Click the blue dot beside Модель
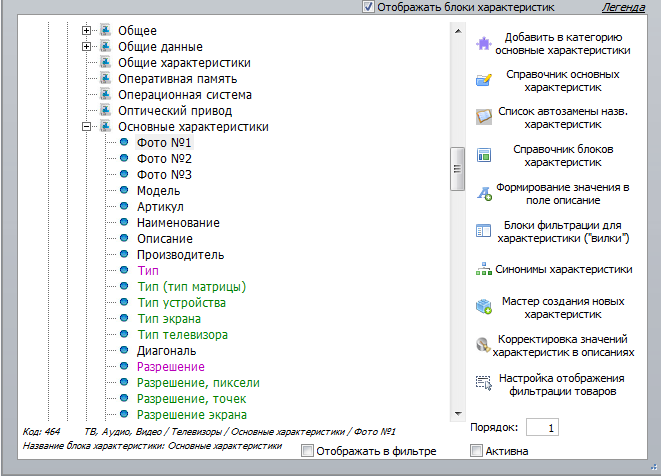The width and height of the screenshot is (661, 476). point(124,190)
